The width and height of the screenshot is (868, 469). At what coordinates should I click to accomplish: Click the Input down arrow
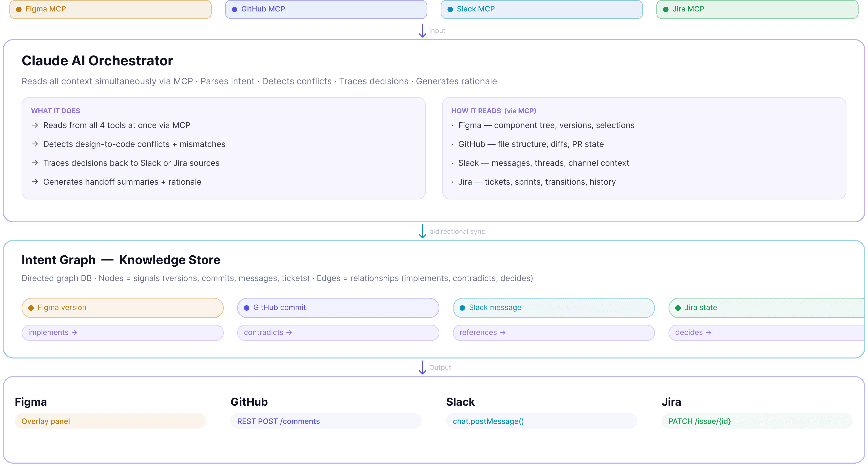[x=422, y=31]
